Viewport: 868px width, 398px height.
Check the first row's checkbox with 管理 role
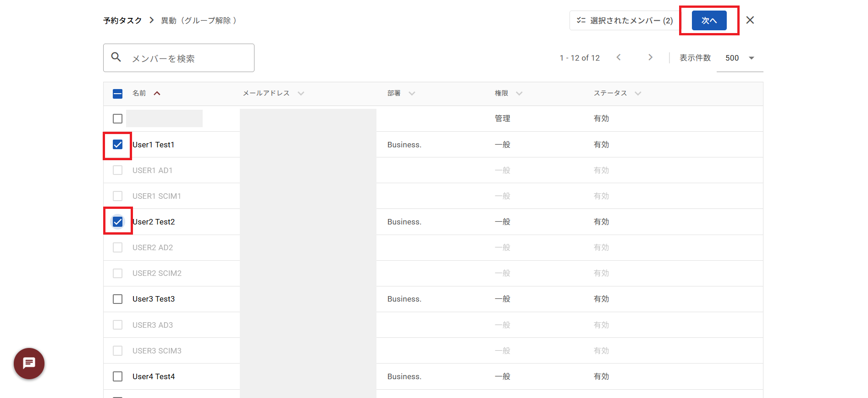[x=117, y=118]
